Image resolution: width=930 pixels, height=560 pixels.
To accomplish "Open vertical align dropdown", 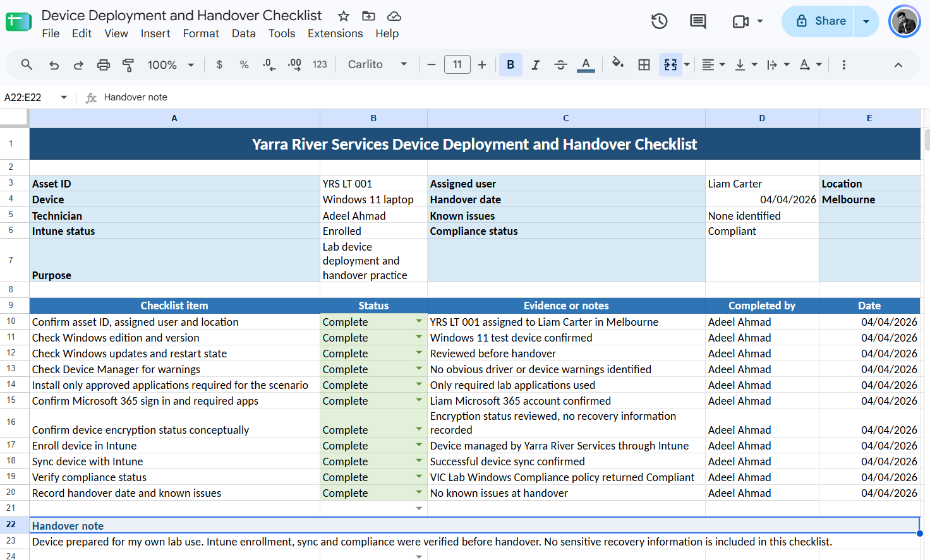I will [746, 64].
